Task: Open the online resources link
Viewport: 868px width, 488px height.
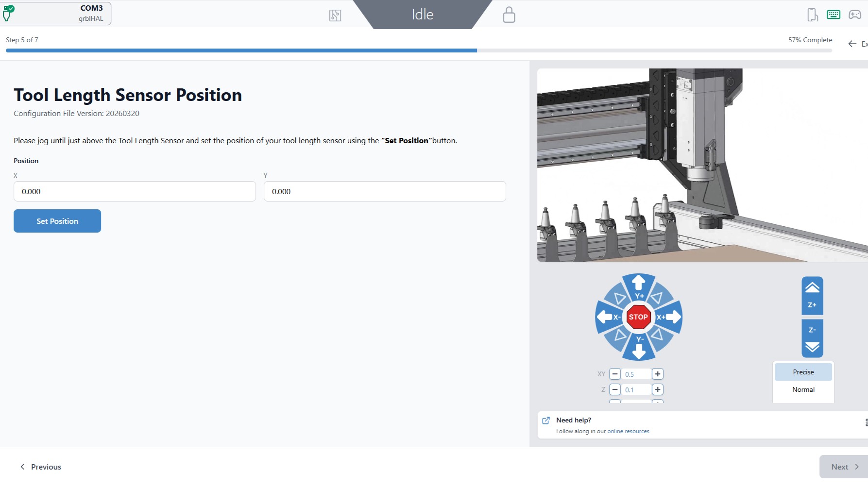Action: 628,431
